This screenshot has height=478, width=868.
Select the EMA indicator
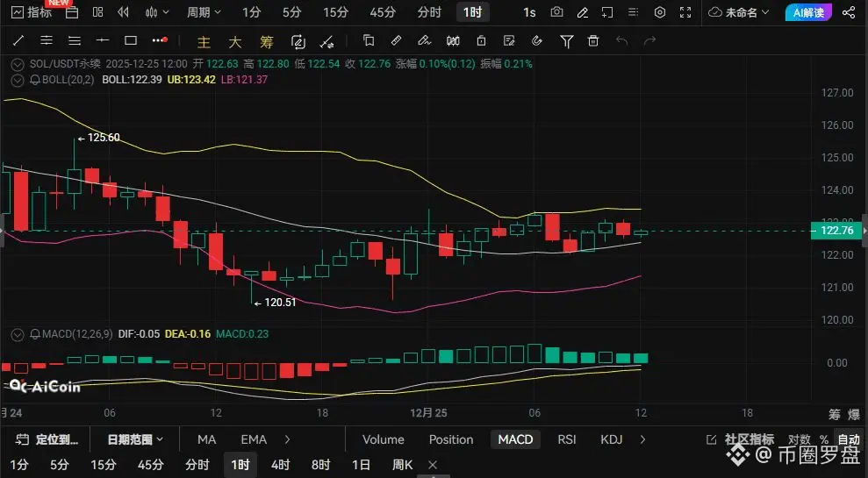tap(254, 439)
